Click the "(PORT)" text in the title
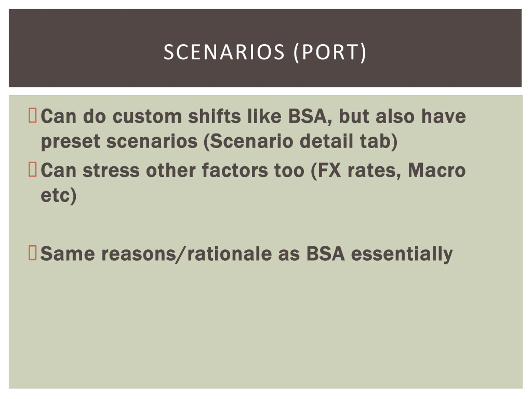 pos(330,53)
